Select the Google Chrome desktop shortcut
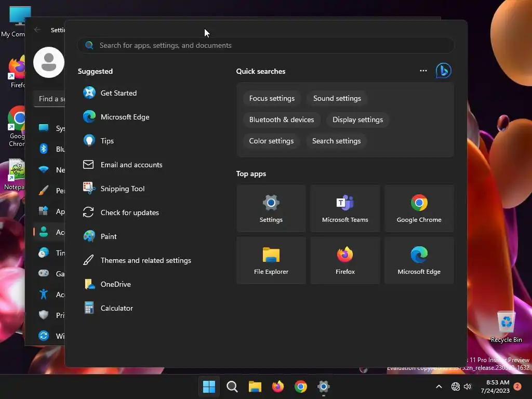 (16, 126)
